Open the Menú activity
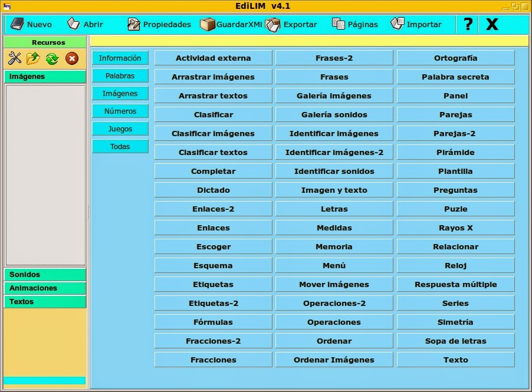The height and width of the screenshot is (392, 532). click(x=334, y=265)
